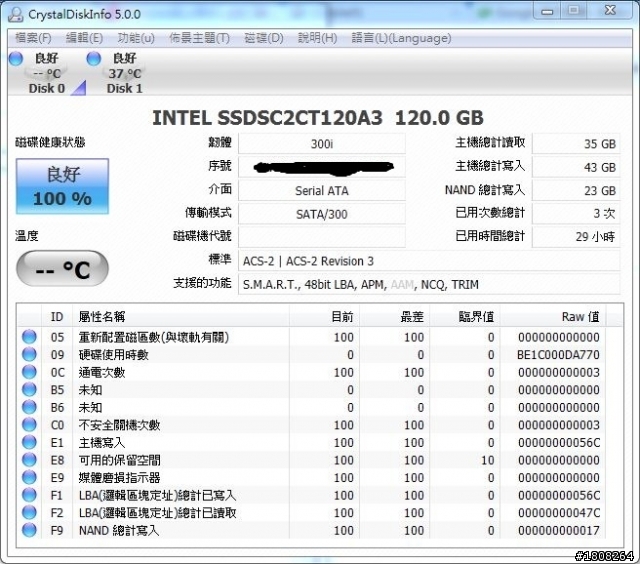Click the transfer mode field SATA/300
640x564 pixels.
point(322,214)
